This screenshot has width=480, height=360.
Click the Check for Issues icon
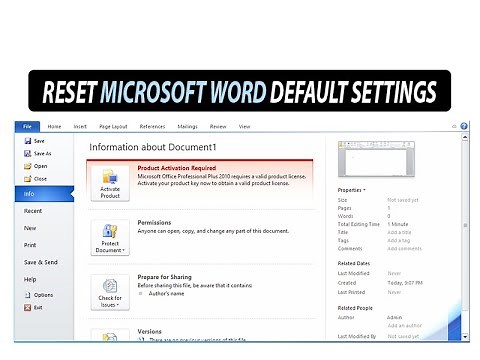click(x=110, y=286)
